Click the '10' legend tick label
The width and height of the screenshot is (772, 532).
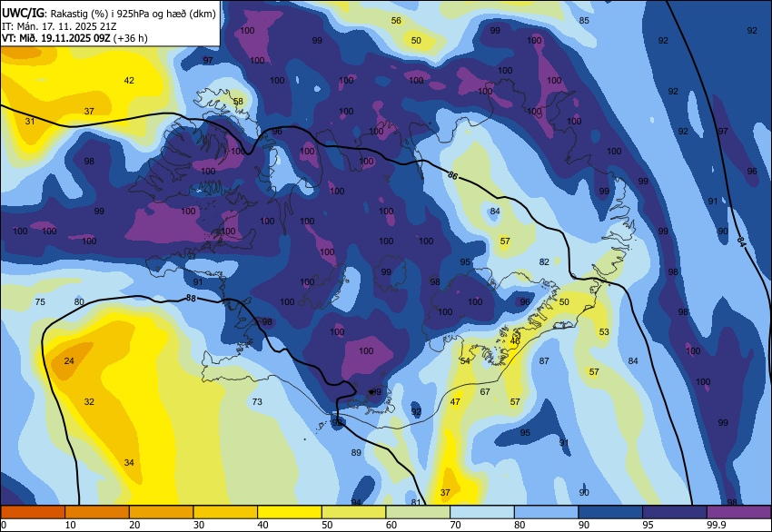coord(71,525)
